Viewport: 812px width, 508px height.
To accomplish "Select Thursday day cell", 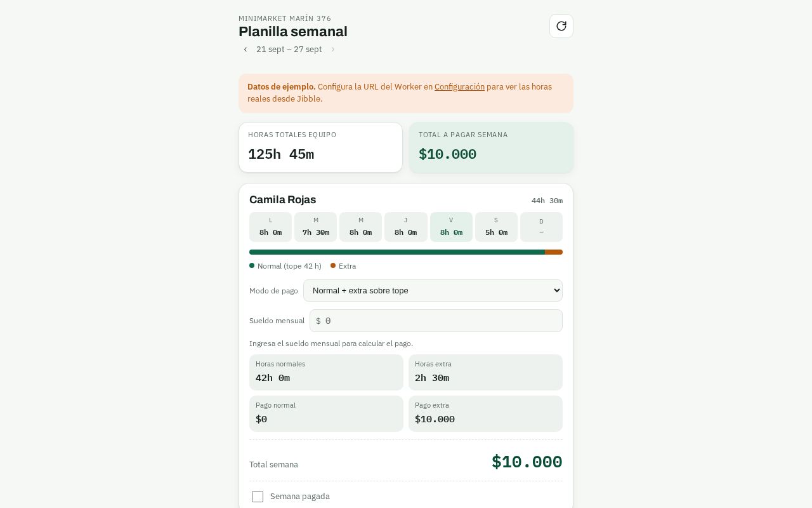I will [406, 227].
